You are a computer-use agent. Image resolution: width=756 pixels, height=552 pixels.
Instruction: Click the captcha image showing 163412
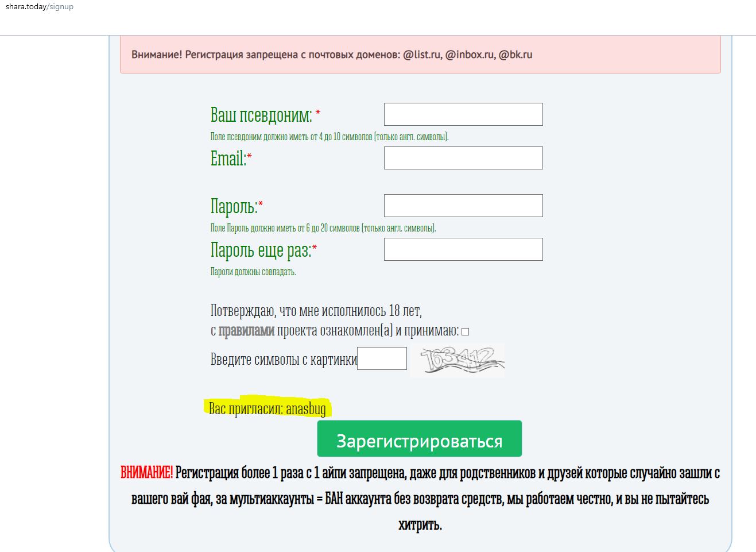point(458,360)
